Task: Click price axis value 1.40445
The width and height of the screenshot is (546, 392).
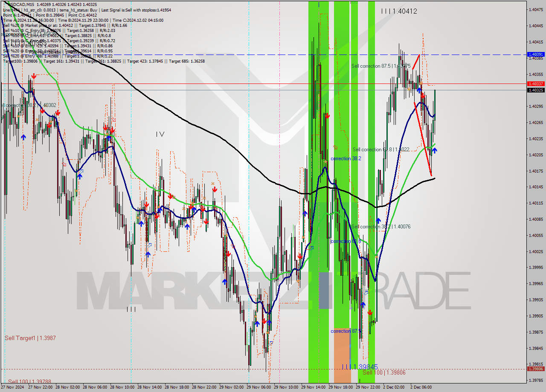Action: tap(536, 26)
